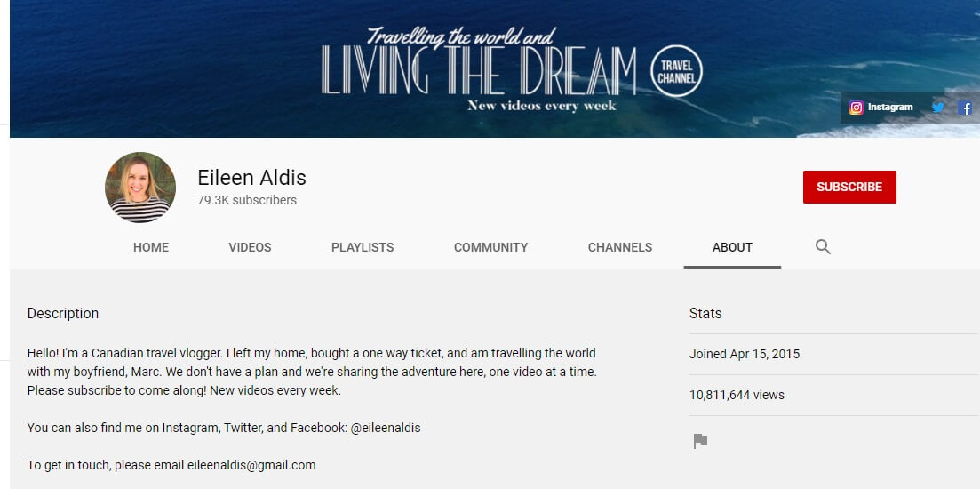Click the 79.3K subscribers count

[247, 200]
